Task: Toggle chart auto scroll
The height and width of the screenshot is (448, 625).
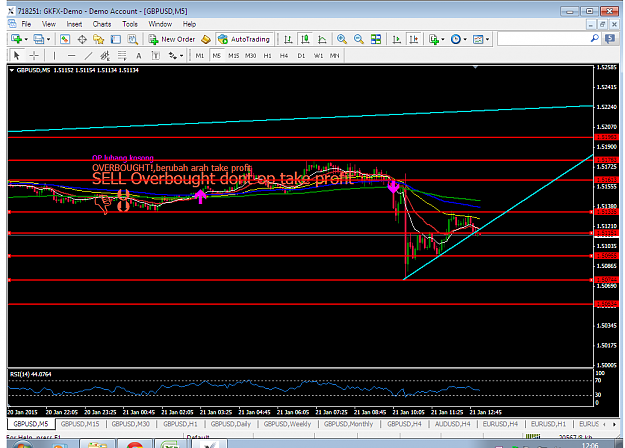Action: [x=396, y=39]
